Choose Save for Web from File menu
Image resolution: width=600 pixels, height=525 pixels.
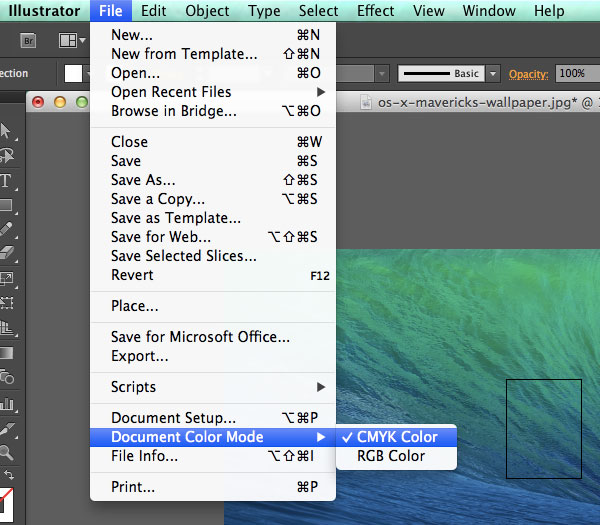161,237
